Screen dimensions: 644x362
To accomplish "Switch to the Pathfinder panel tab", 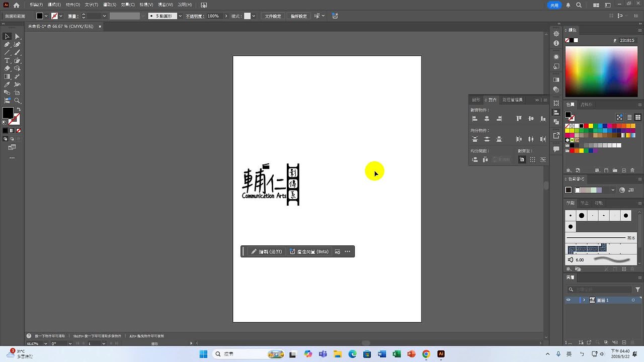I will coord(513,100).
